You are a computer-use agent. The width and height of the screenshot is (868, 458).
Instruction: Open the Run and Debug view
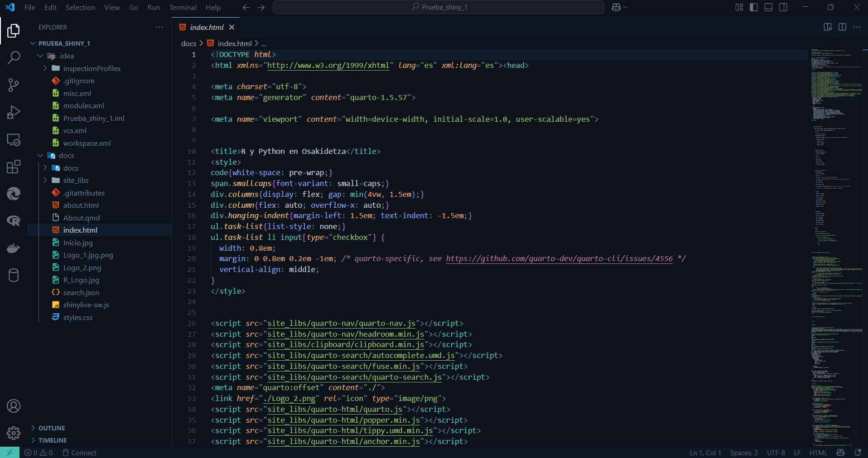[x=14, y=112]
